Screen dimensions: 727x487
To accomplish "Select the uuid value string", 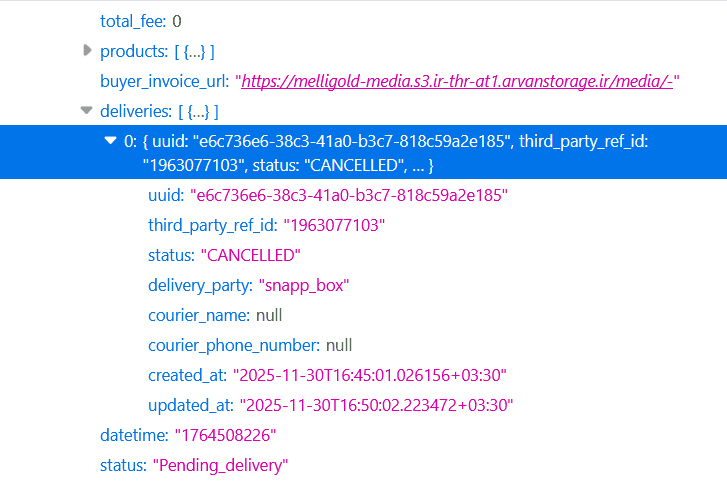I will click(x=350, y=195).
